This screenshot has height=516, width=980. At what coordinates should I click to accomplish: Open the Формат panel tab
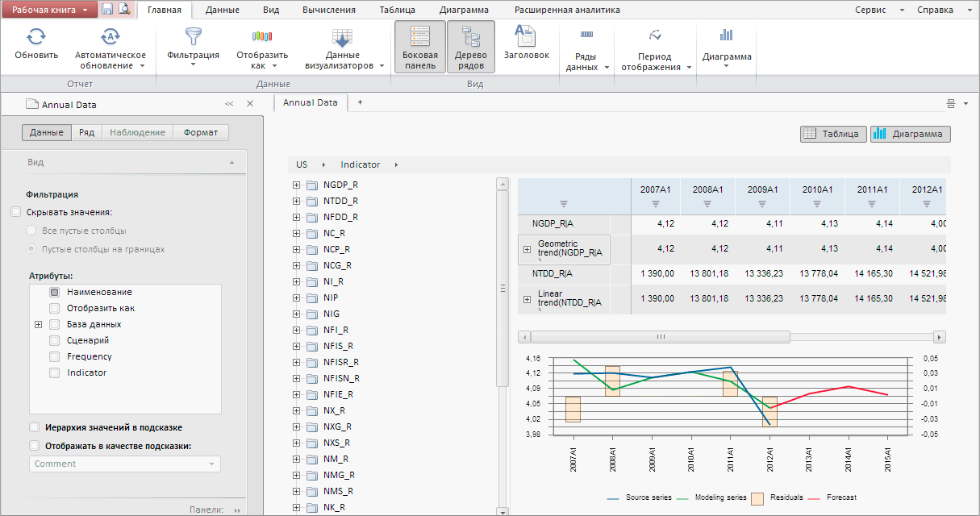tap(201, 133)
